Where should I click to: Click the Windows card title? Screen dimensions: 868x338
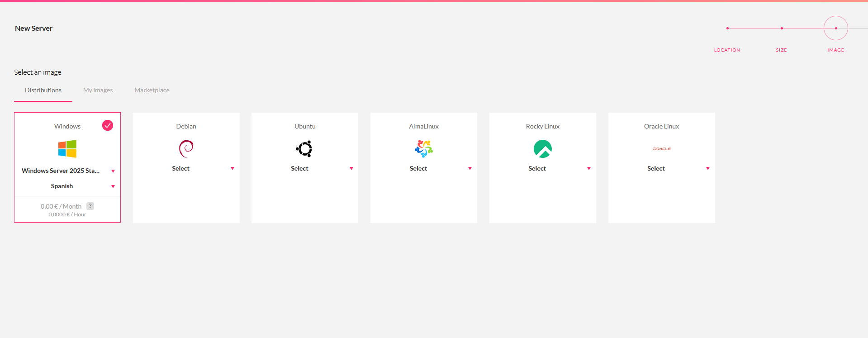click(67, 126)
